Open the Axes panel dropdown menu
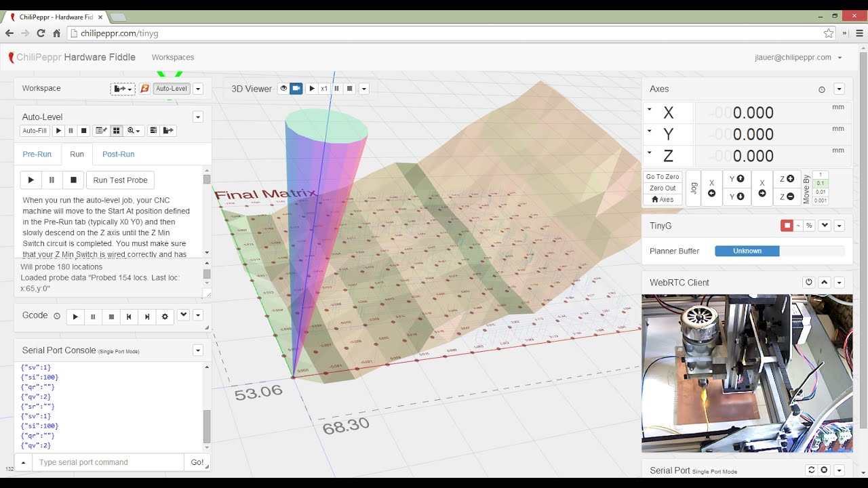 (x=839, y=89)
